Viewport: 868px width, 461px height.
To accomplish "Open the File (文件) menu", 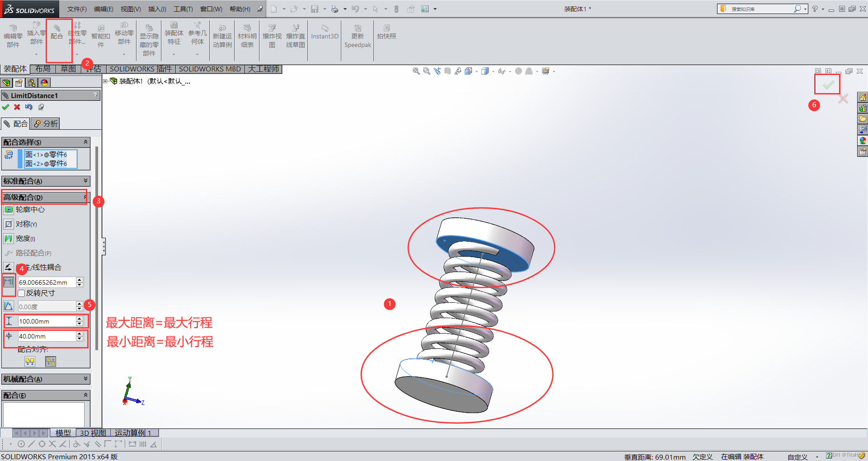I will pos(77,9).
